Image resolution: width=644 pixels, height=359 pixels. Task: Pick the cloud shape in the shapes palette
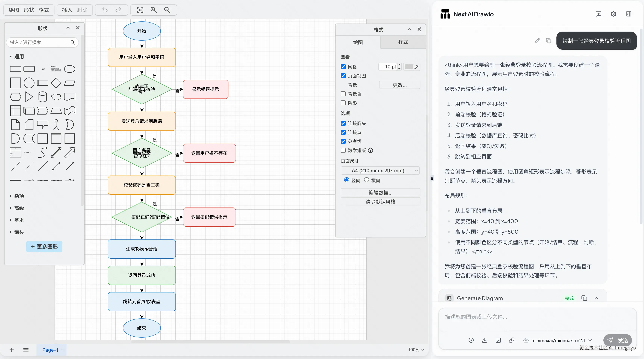(56, 97)
